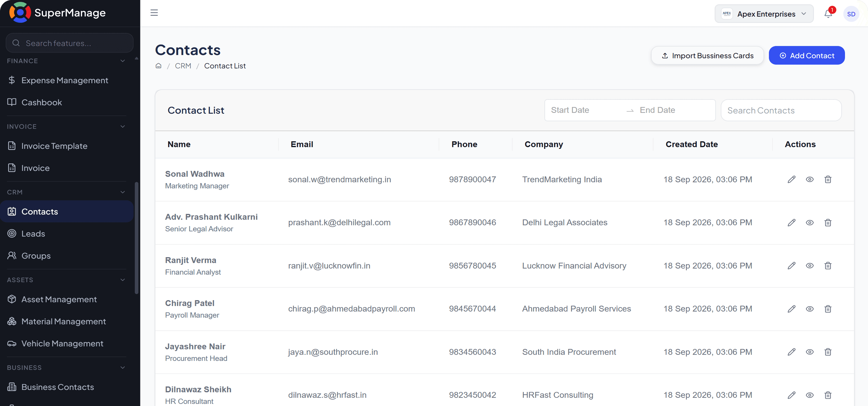Open Vehicle Management in sidebar

(67, 343)
